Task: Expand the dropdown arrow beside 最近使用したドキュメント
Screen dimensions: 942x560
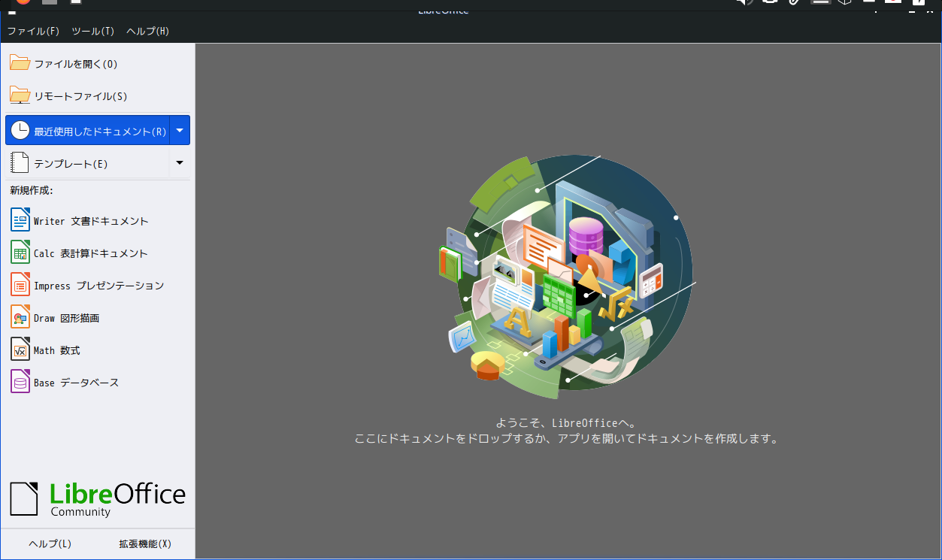Action: pos(180,131)
